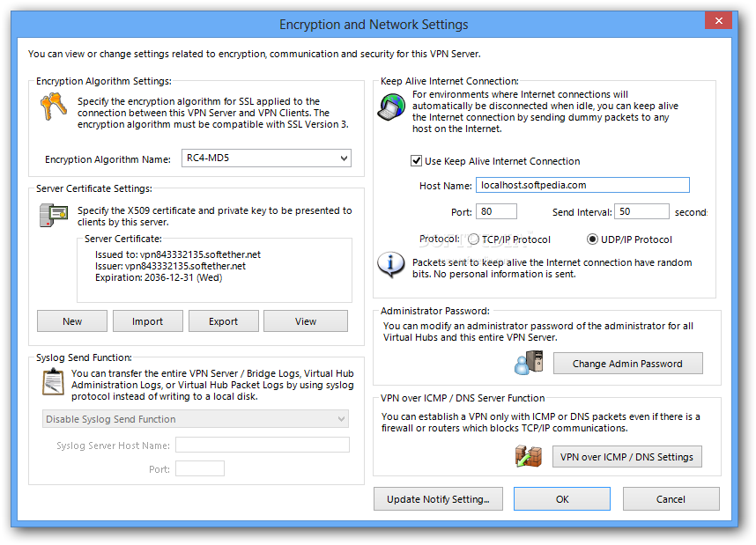Click the server certificate icon

[x=53, y=214]
